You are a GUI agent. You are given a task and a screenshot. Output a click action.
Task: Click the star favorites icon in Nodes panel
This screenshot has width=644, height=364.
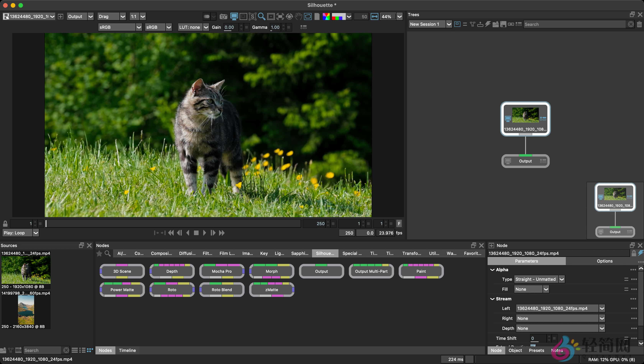99,253
